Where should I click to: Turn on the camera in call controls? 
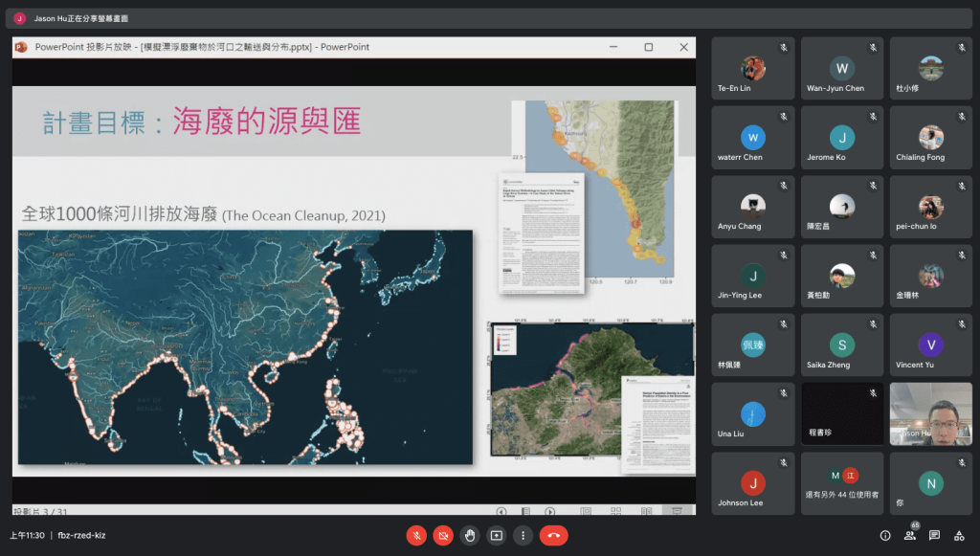pyautogui.click(x=443, y=535)
